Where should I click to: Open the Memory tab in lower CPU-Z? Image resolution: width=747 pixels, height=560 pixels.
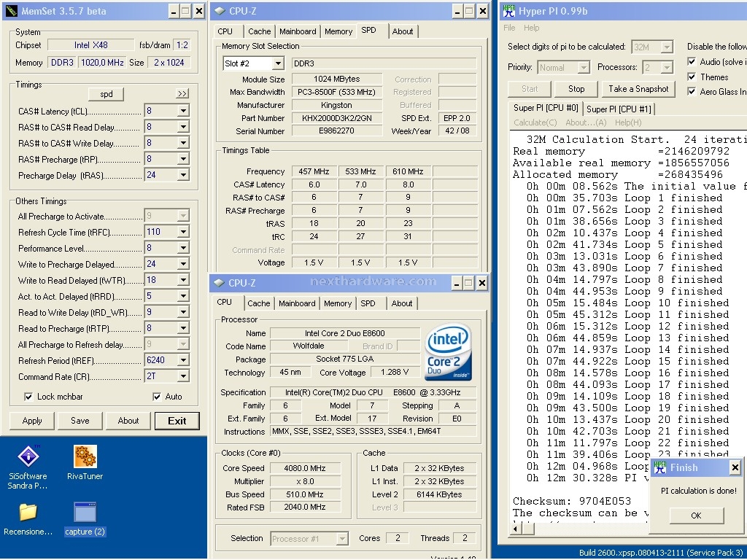point(337,303)
